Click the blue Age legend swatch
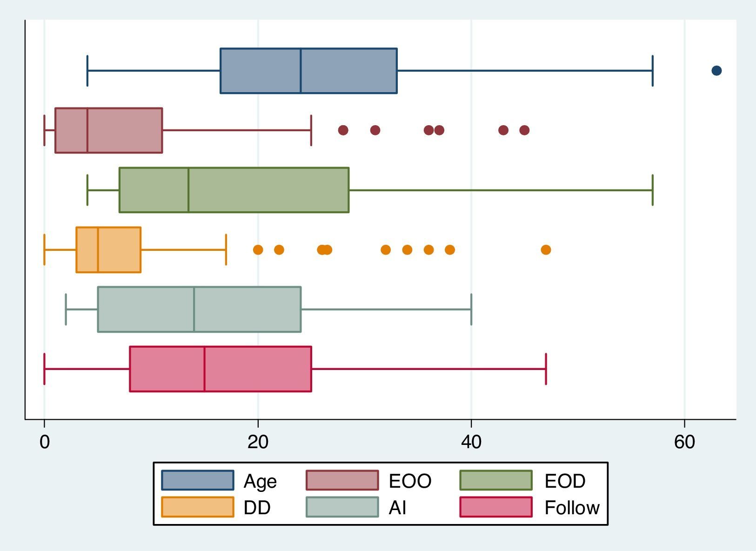The image size is (756, 551). point(198,480)
